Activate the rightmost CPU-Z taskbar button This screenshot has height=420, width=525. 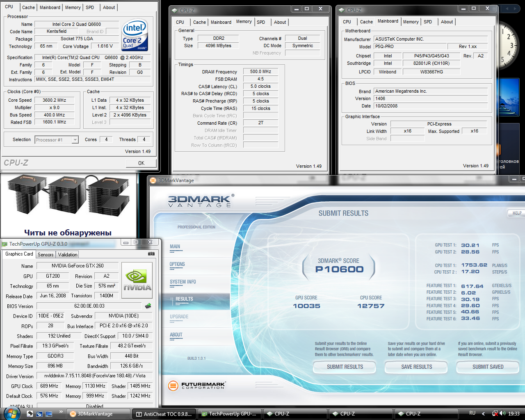pyautogui.click(x=426, y=414)
